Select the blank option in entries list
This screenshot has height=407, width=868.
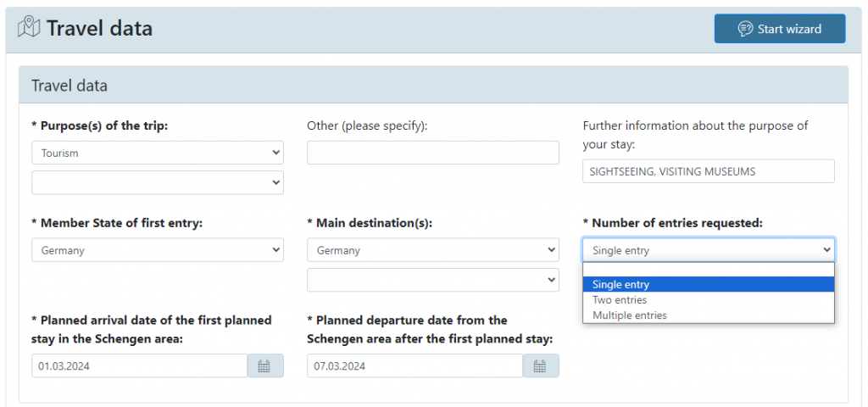[708, 270]
